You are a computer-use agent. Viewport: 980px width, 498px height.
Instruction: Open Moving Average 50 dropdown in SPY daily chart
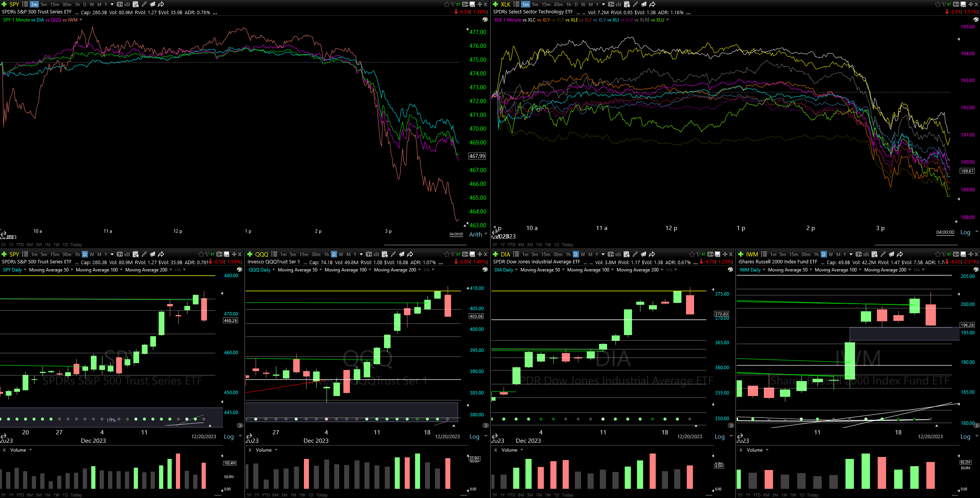tap(72, 270)
